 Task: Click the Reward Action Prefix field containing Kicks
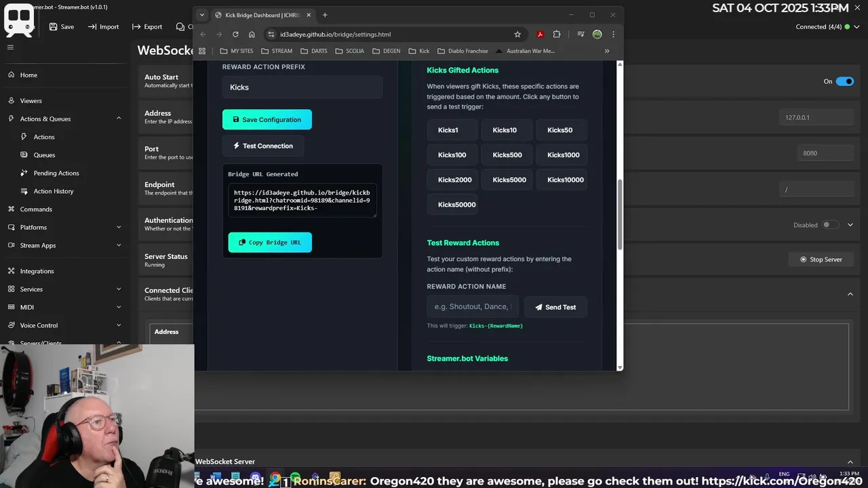(302, 87)
